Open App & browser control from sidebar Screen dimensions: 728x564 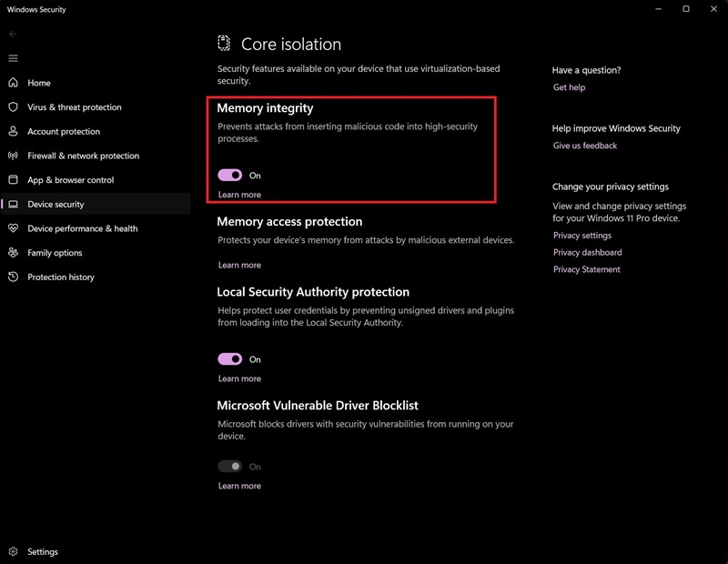click(13, 179)
